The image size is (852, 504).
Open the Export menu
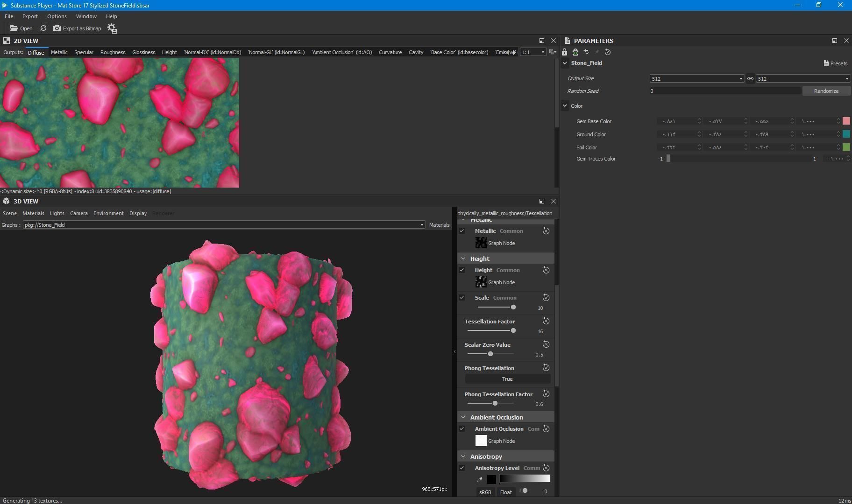30,16
